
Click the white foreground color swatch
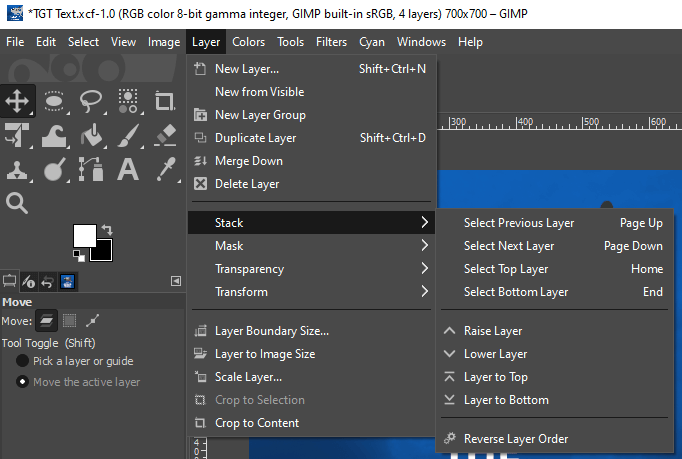coord(84,235)
